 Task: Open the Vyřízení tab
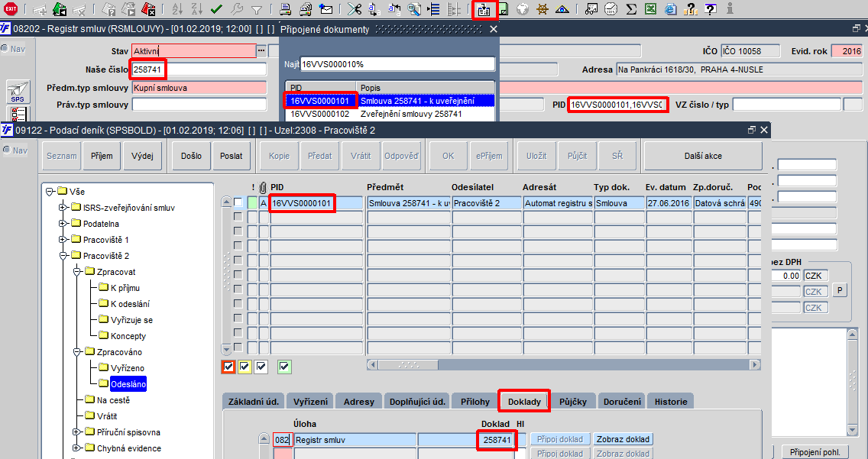point(310,402)
